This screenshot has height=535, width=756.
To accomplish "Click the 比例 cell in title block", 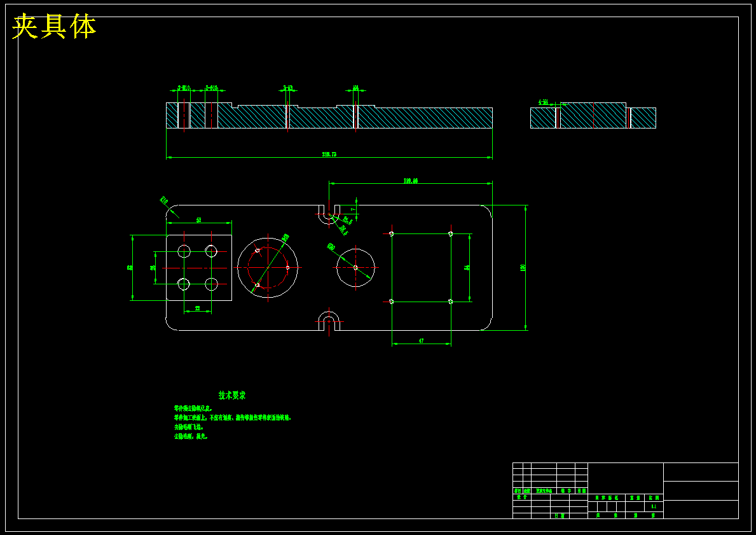I will pos(654,497).
